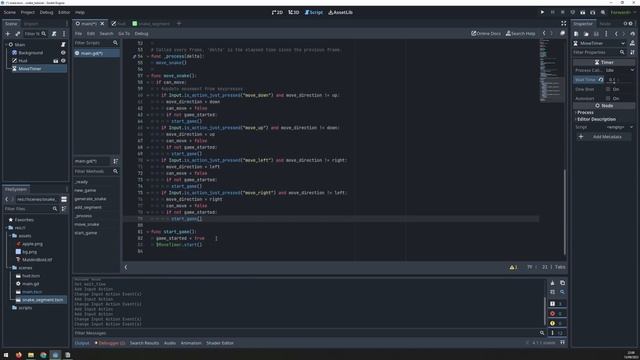The height and width of the screenshot is (360, 640).
Task: Toggle Autostart checkbox
Action: click(x=608, y=98)
